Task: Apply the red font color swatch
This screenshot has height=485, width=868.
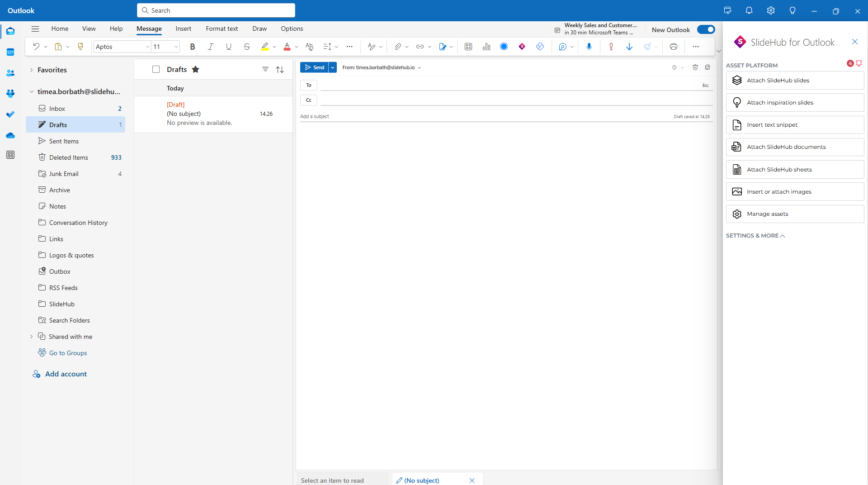Action: click(x=287, y=47)
